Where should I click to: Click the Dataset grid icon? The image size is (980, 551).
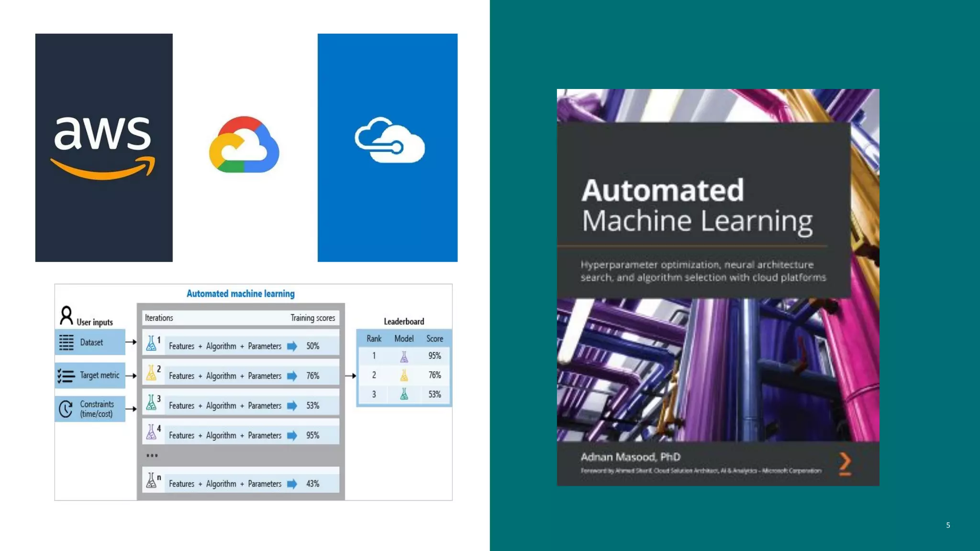tap(67, 342)
